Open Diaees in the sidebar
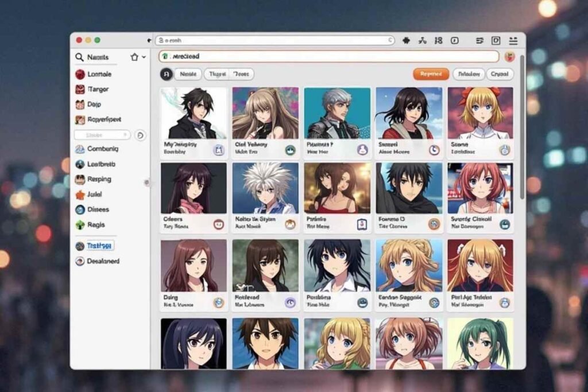Image resolution: width=588 pixels, height=392 pixels. [x=92, y=209]
